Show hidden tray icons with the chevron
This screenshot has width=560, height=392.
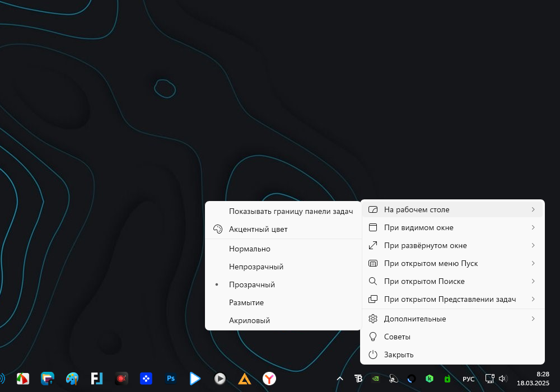pos(340,379)
